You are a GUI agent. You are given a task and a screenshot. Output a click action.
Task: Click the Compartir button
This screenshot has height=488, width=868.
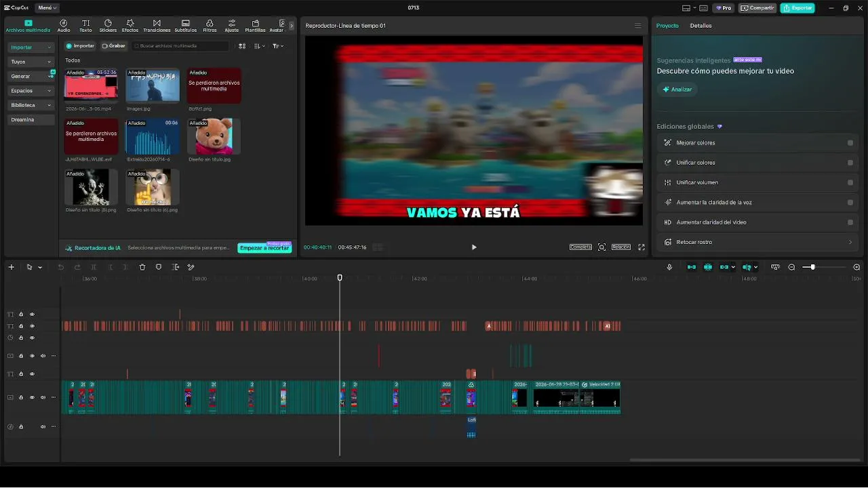click(x=757, y=8)
